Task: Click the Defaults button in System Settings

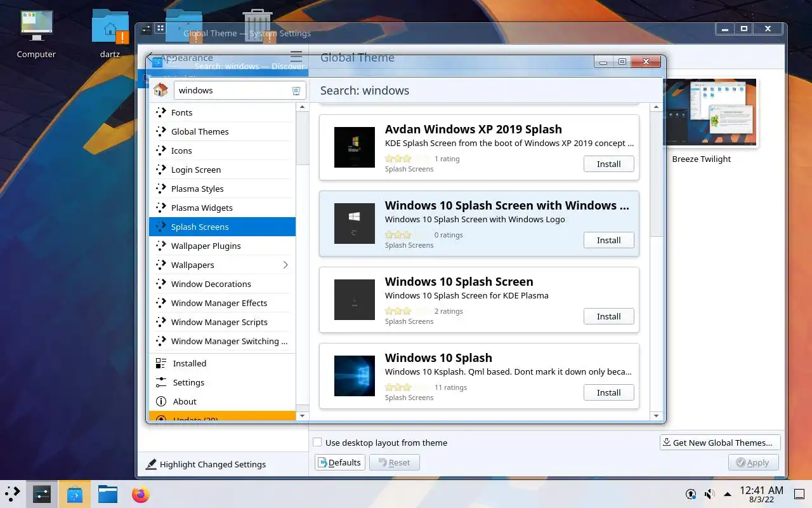Action: (x=339, y=462)
